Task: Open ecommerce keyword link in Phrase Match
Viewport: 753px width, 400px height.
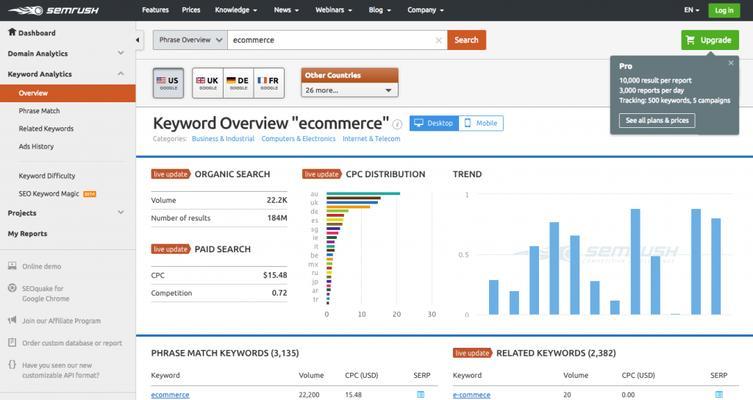Action: point(170,395)
